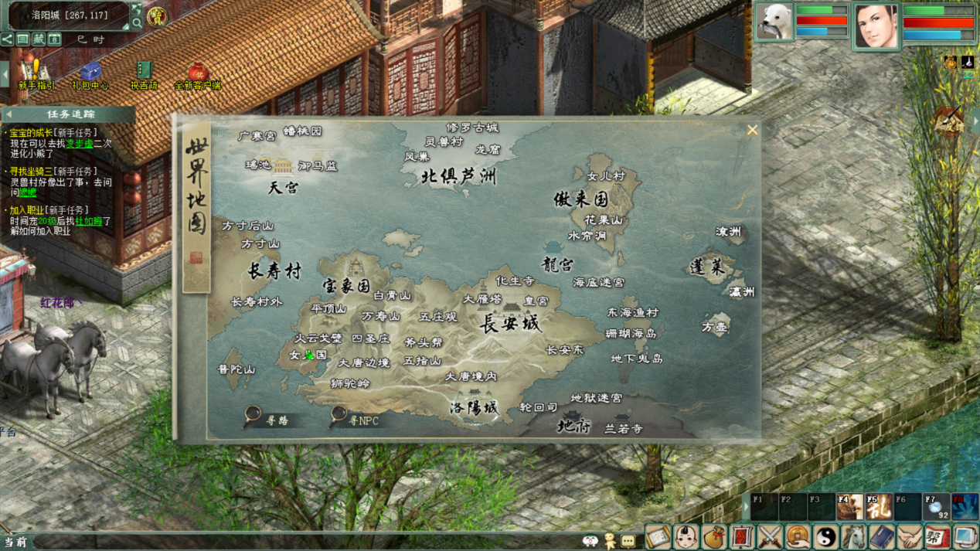This screenshot has height=551, width=980.
Task: Select 傲来国 on the world map
Action: click(x=581, y=199)
